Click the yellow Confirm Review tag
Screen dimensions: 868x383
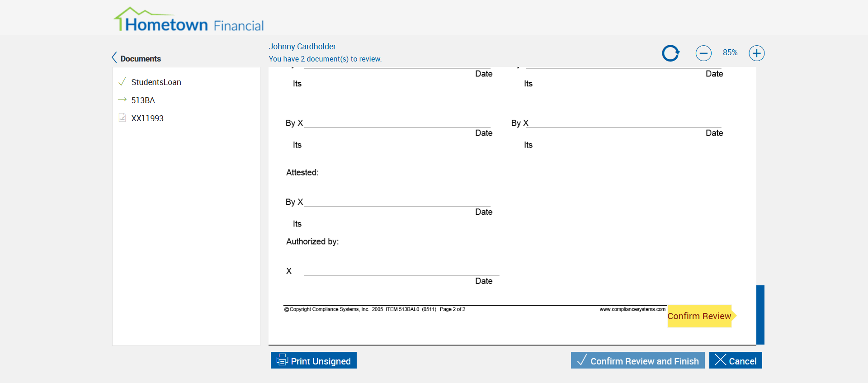click(699, 316)
